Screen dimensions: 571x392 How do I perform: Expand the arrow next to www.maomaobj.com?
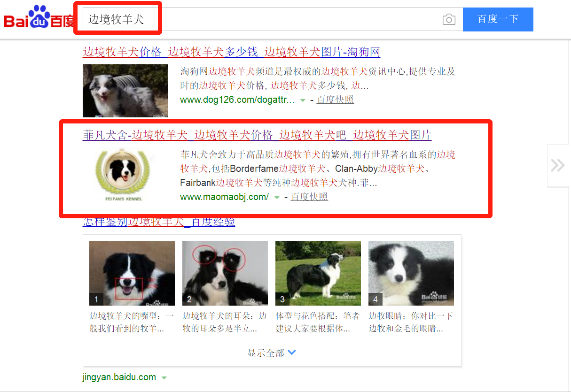tap(277, 197)
